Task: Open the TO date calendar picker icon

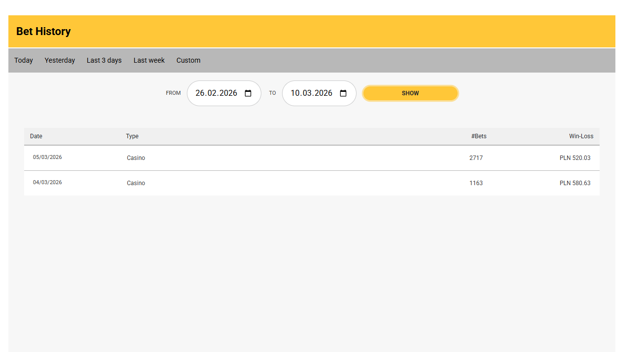Action: pyautogui.click(x=343, y=93)
